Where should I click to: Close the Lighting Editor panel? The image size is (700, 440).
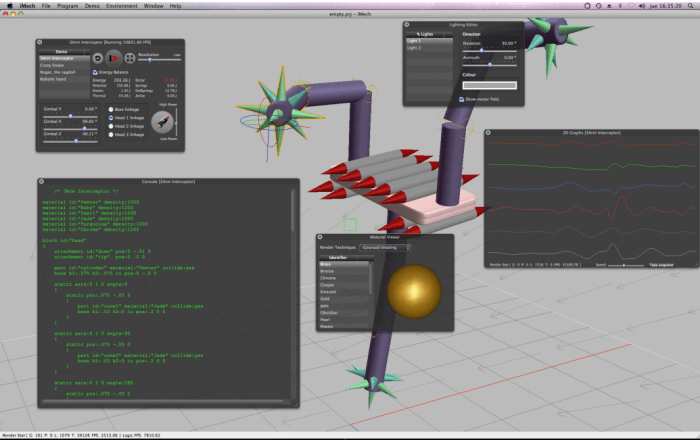click(x=407, y=24)
